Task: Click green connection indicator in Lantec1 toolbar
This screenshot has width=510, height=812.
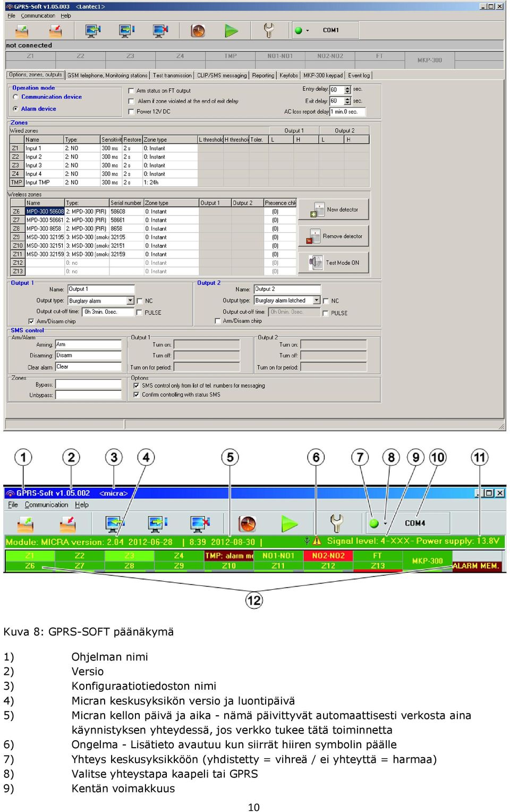Action: 299,31
